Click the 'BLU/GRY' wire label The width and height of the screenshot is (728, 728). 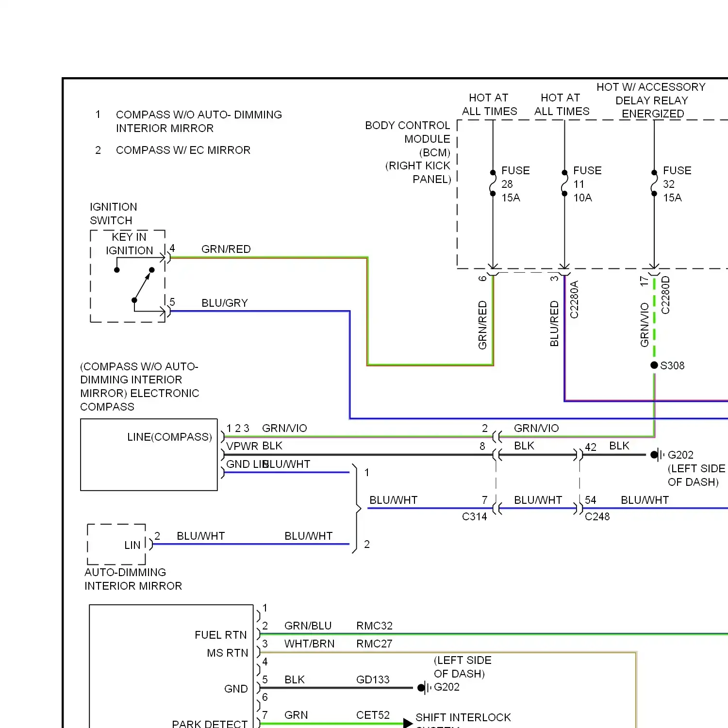click(225, 303)
